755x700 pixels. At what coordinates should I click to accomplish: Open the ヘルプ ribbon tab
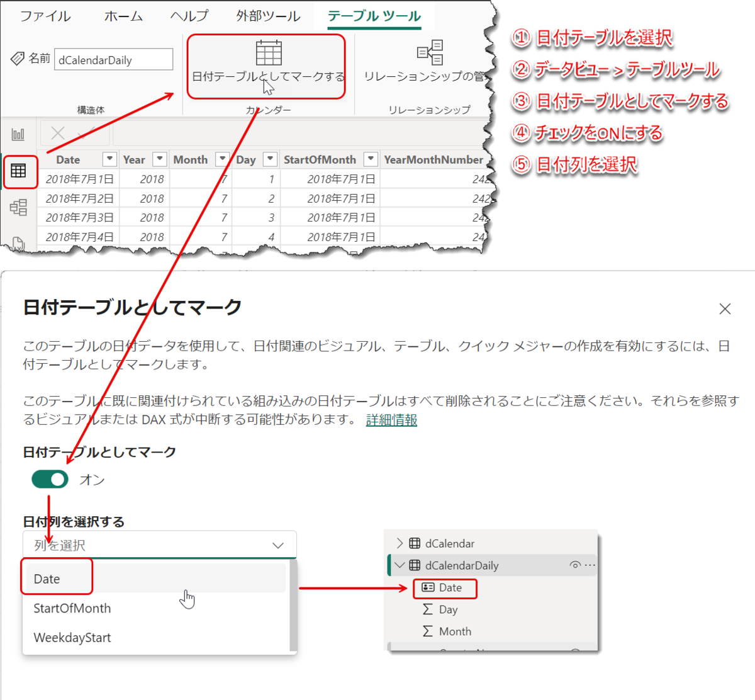pyautogui.click(x=189, y=16)
